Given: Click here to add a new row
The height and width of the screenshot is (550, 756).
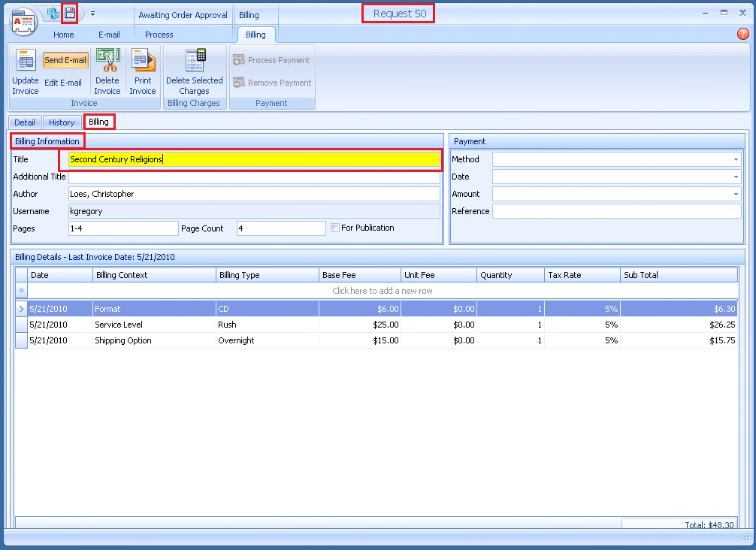Looking at the screenshot, I should 382,291.
